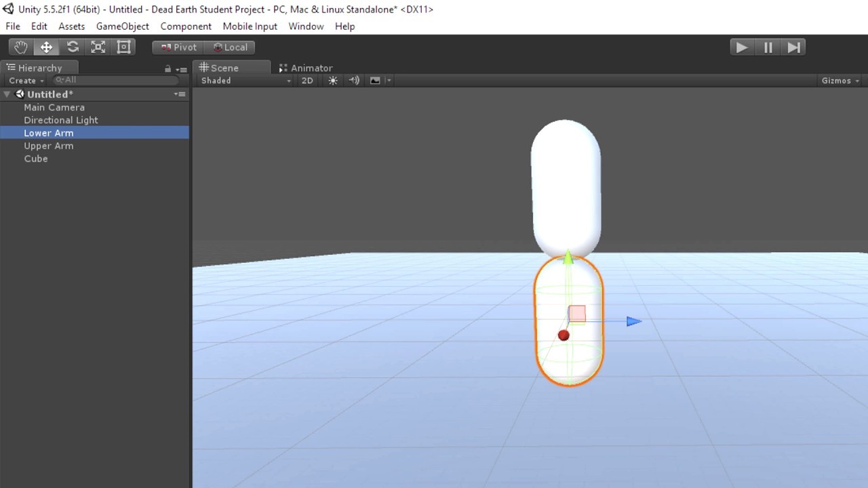The image size is (868, 488).
Task: Toggle Pivot/Center handle position
Action: pos(179,47)
